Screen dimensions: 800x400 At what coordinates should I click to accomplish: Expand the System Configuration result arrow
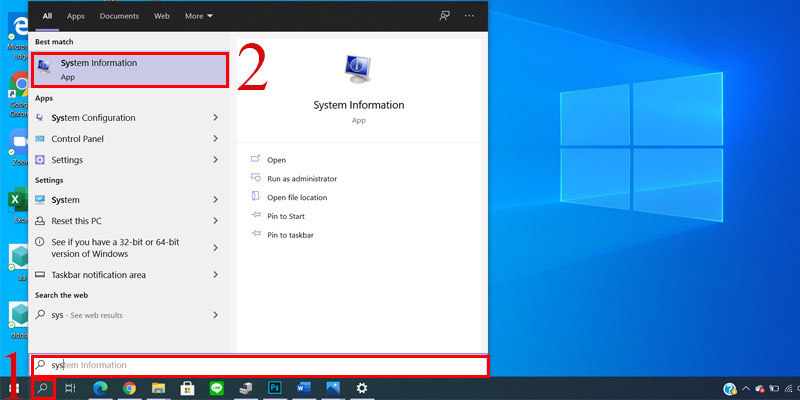[x=215, y=118]
